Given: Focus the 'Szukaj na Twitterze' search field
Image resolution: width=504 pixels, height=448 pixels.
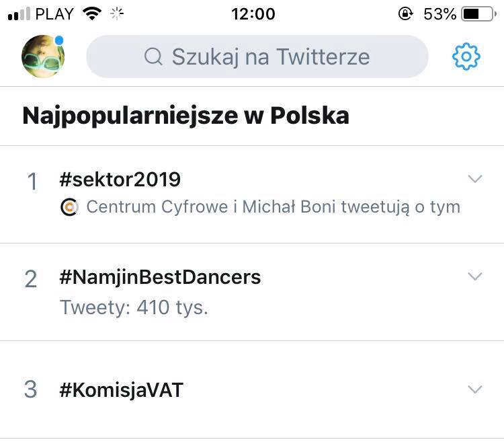Looking at the screenshot, I should [x=269, y=57].
